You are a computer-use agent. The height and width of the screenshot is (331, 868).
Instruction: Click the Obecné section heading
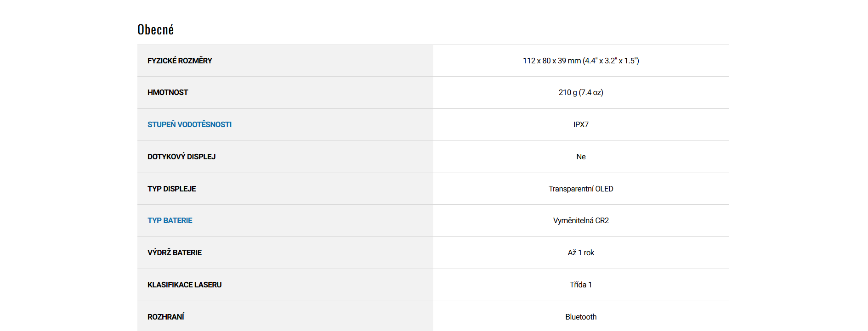[155, 30]
